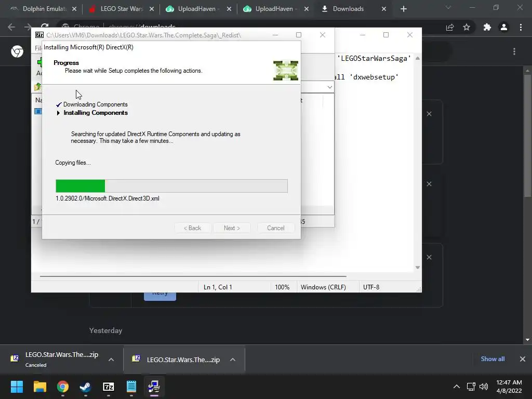
Task: Open the Chrome profile avatar icon
Action: click(504, 27)
